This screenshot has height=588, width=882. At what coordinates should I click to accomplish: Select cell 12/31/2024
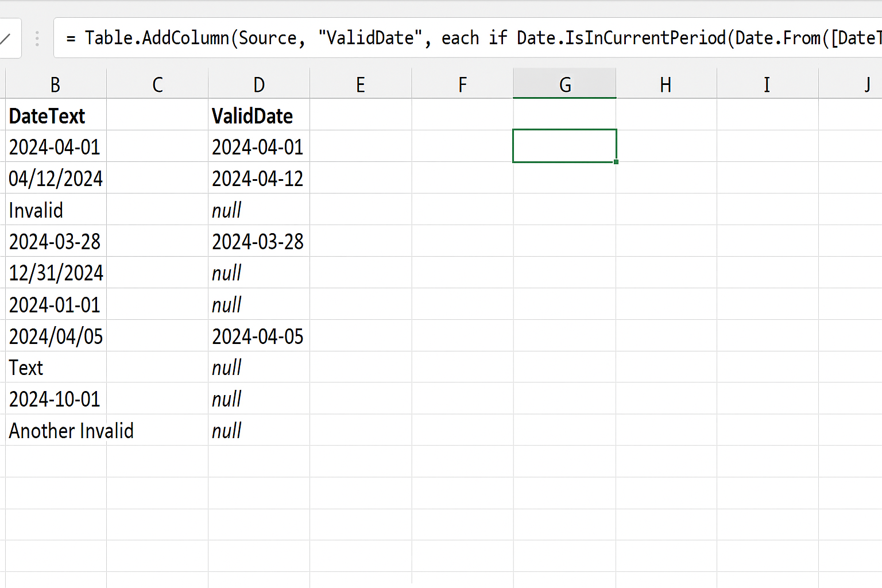(56, 273)
